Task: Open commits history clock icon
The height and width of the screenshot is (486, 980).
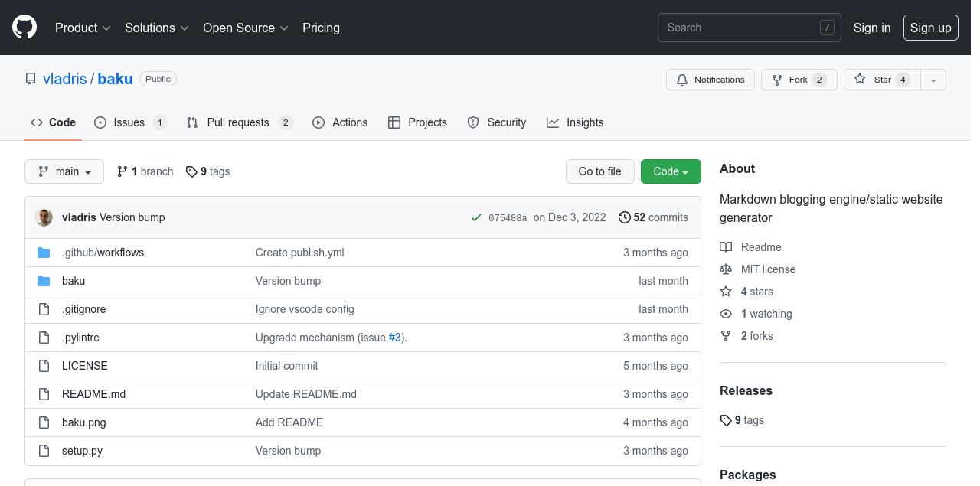Action: [x=624, y=217]
